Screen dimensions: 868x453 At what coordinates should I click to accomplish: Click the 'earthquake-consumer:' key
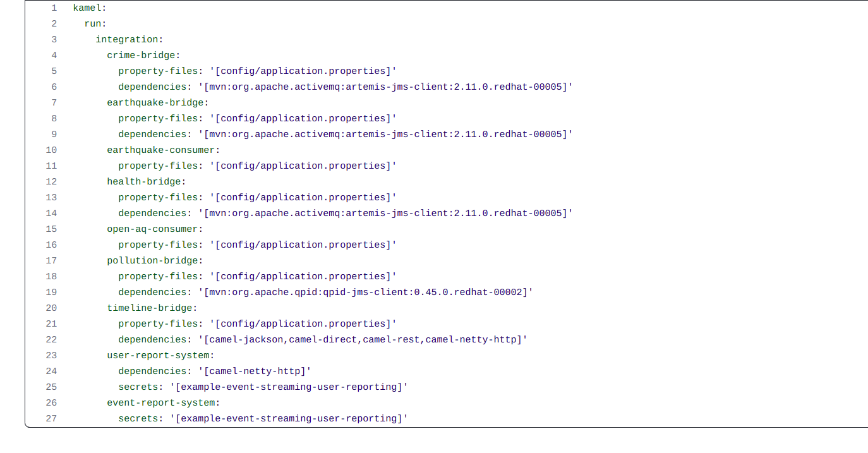(x=164, y=150)
